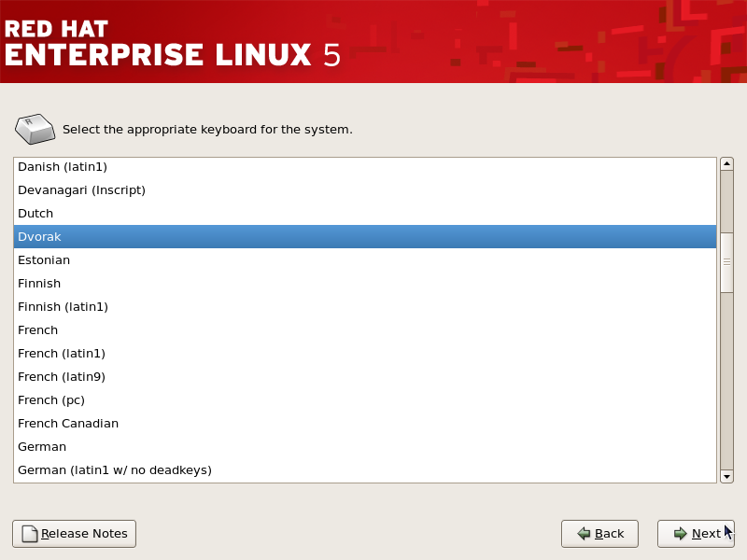Click the keyboard key icon

pos(35,129)
